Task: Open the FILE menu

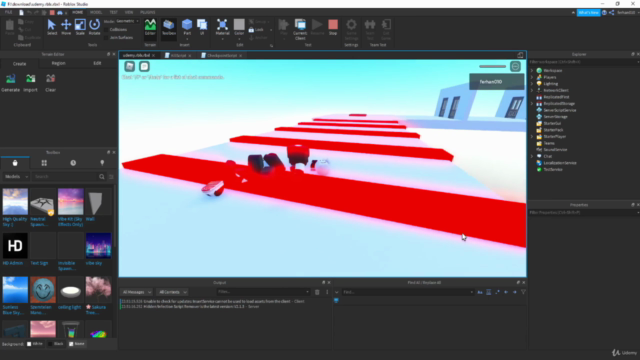Action: 8,13
